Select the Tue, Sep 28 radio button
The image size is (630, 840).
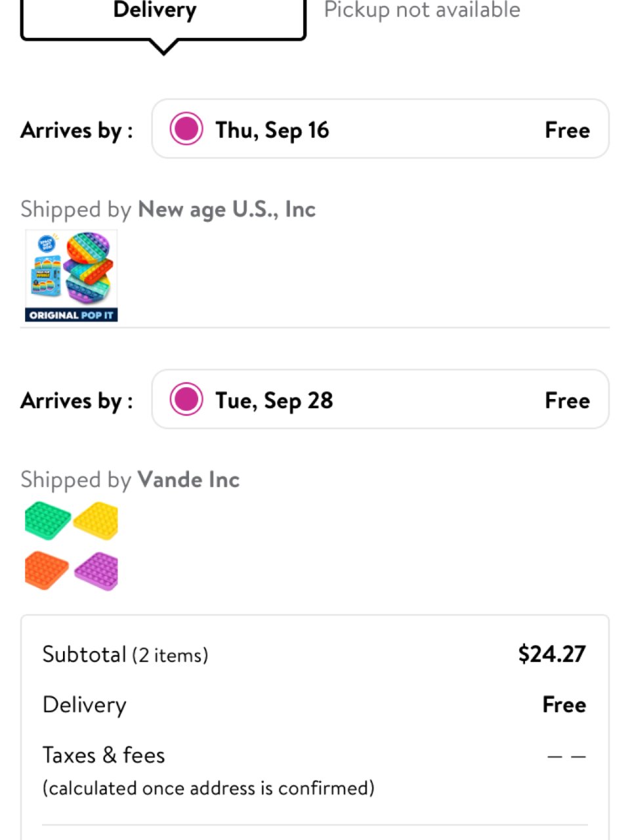pyautogui.click(x=186, y=400)
